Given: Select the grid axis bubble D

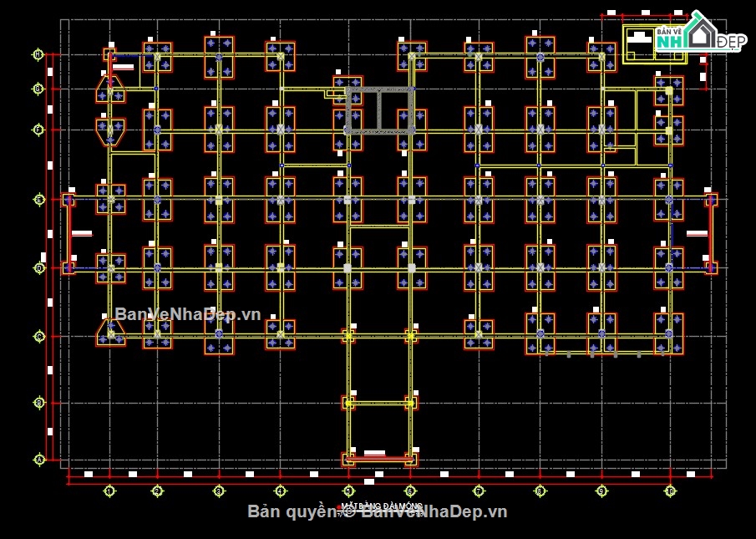Looking at the screenshot, I should pos(39,268).
